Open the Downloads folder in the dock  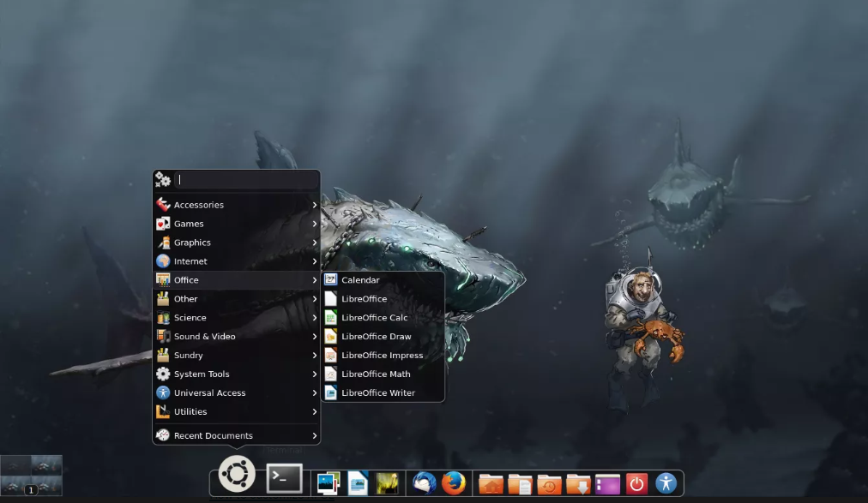[578, 483]
